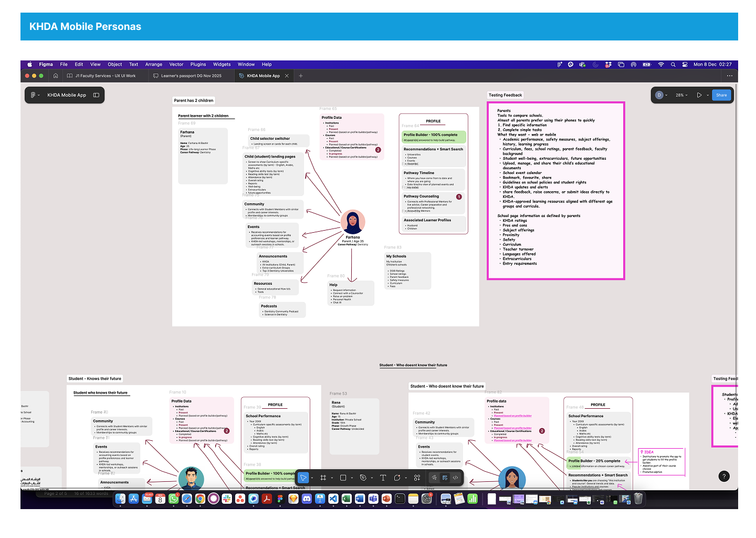The height and width of the screenshot is (538, 756).
Task: Select the Pen tool
Action: tap(363, 478)
